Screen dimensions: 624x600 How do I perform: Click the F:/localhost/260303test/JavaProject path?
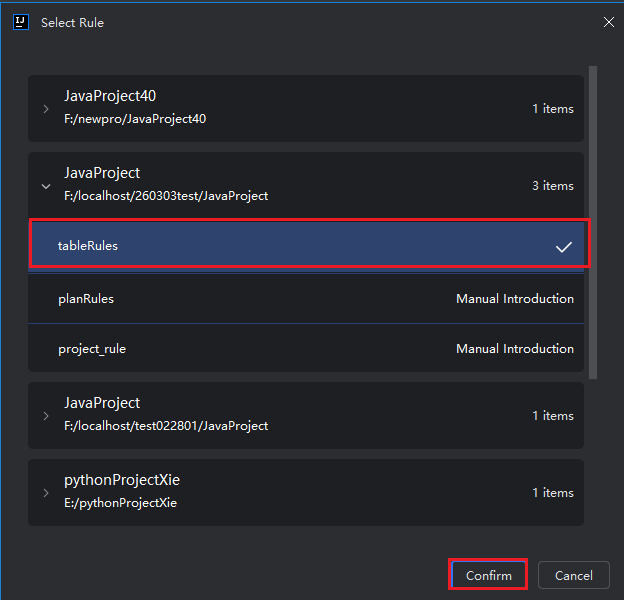tap(166, 196)
